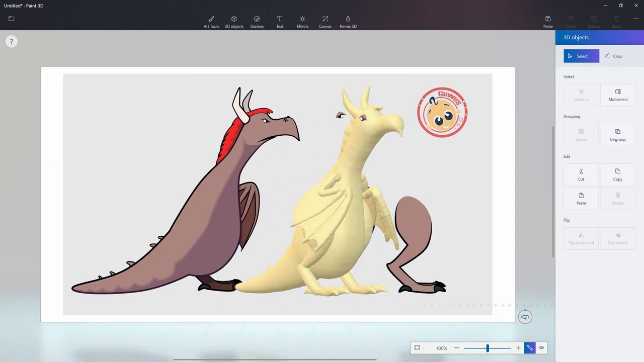Image resolution: width=644 pixels, height=362 pixels.
Task: Click the reset view rotation icon
Action: 525,317
